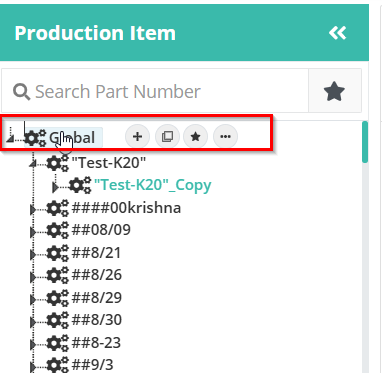Click the tree panel vertical scrollbar
This screenshot has height=373, width=382.
[x=365, y=247]
